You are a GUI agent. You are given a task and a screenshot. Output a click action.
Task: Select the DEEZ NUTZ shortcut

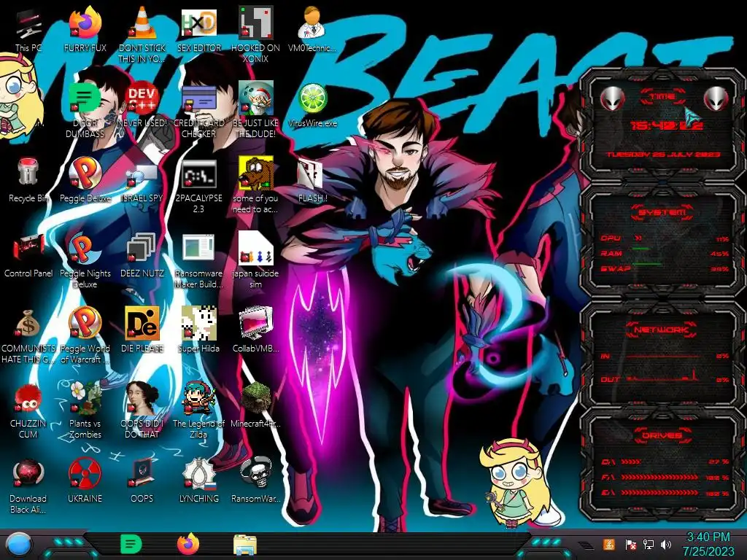click(142, 255)
